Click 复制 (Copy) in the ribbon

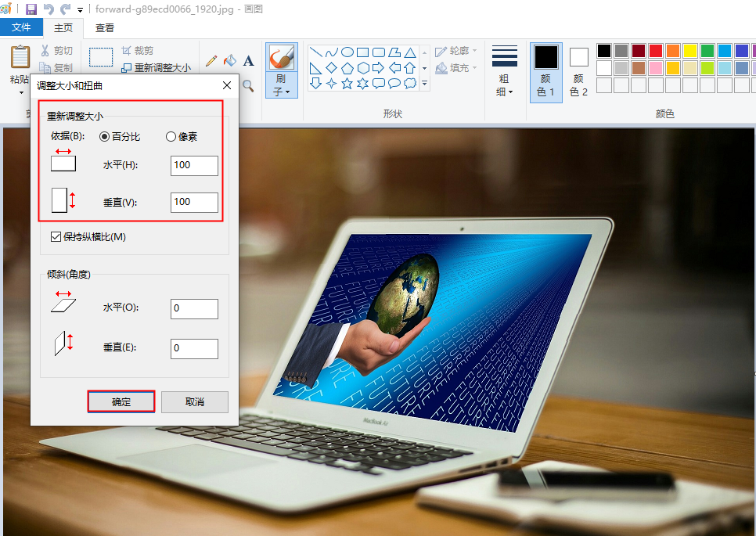pos(57,67)
